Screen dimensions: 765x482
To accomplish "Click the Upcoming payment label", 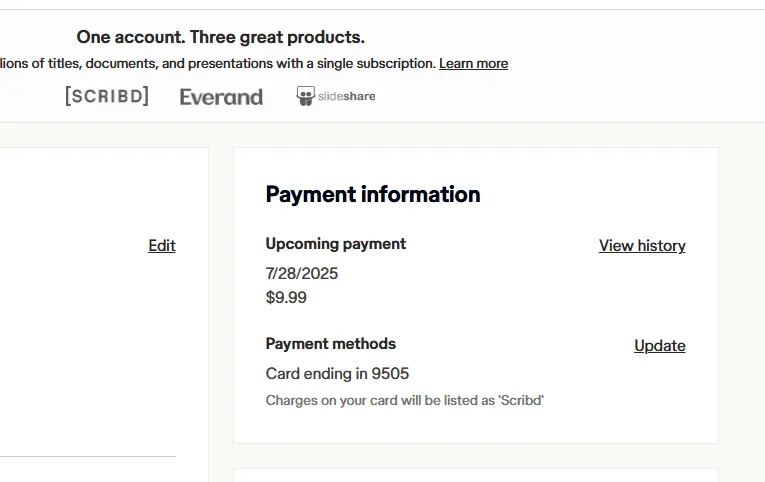I will (336, 243).
